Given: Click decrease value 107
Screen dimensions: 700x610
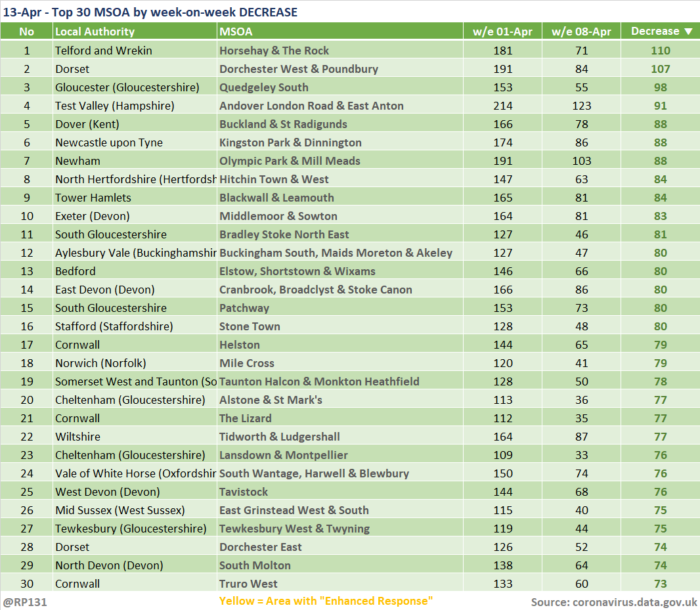Looking at the screenshot, I should [x=660, y=69].
